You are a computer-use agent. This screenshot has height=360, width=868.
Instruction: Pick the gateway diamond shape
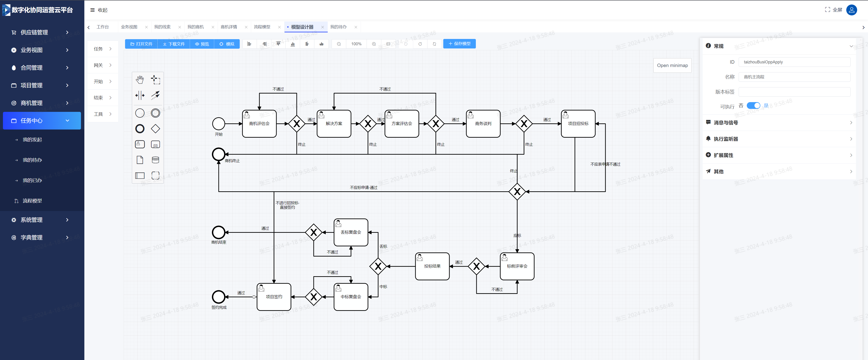pos(155,129)
